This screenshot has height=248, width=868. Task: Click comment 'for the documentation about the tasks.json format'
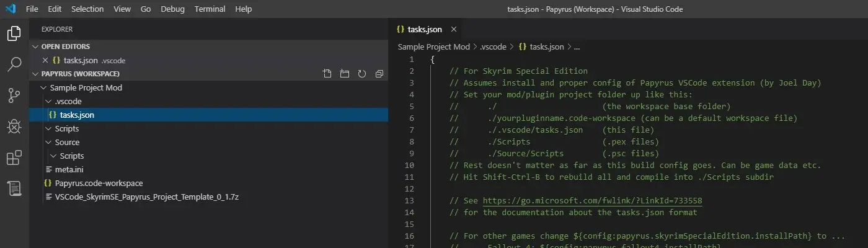[580, 213]
